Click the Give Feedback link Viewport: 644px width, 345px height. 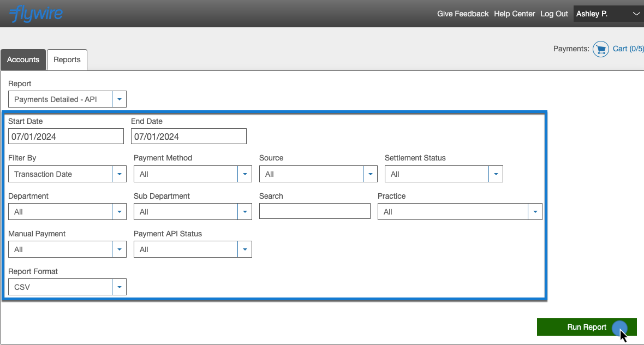pos(463,14)
